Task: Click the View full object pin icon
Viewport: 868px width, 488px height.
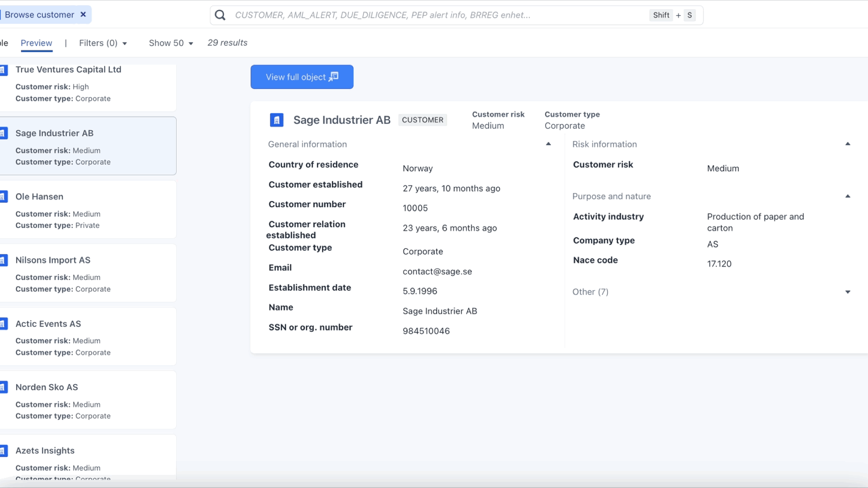Action: 333,76
